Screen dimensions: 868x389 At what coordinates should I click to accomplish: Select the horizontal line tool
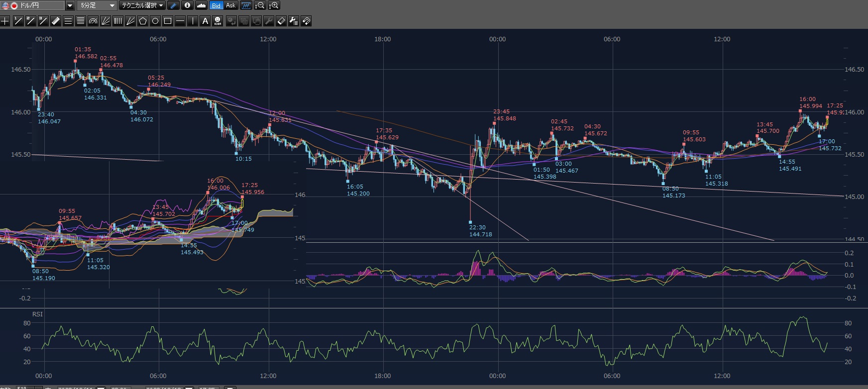click(180, 21)
